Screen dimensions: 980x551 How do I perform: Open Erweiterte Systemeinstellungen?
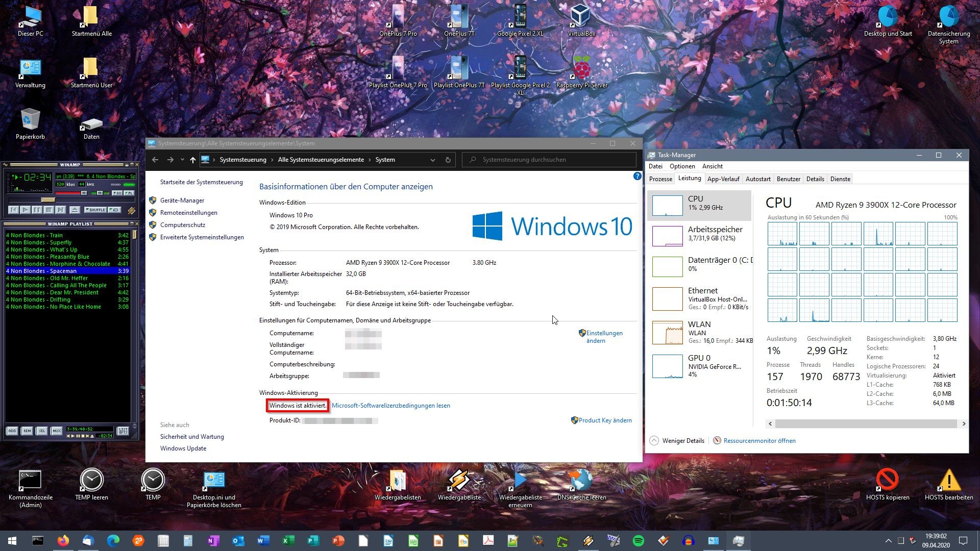point(202,237)
